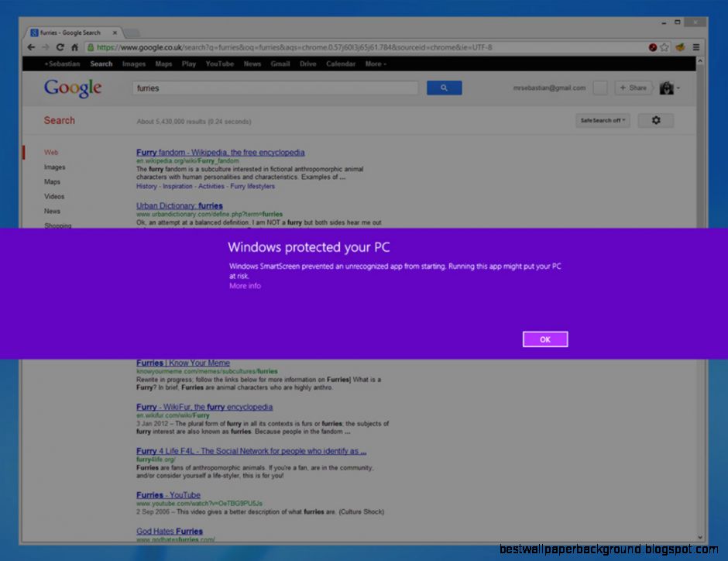Image resolution: width=728 pixels, height=561 pixels.
Task: Click the red extension icon in address bar
Action: coord(652,47)
